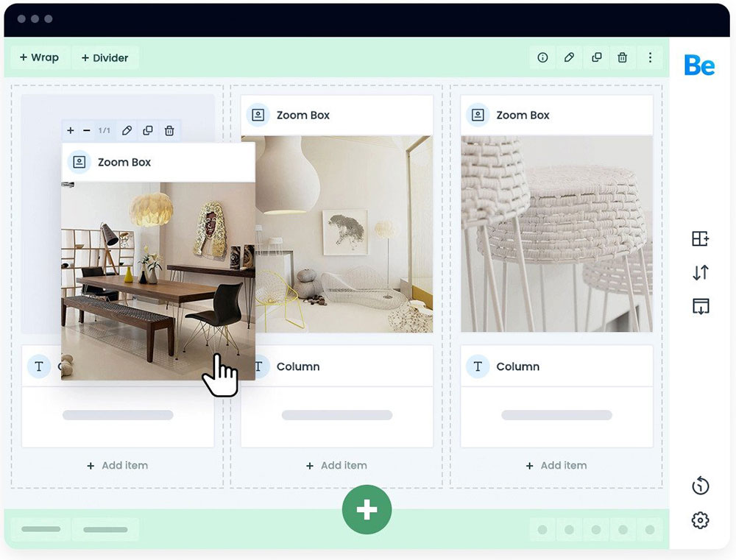Increase item size with plus icon
This screenshot has width=736, height=560.
click(71, 131)
